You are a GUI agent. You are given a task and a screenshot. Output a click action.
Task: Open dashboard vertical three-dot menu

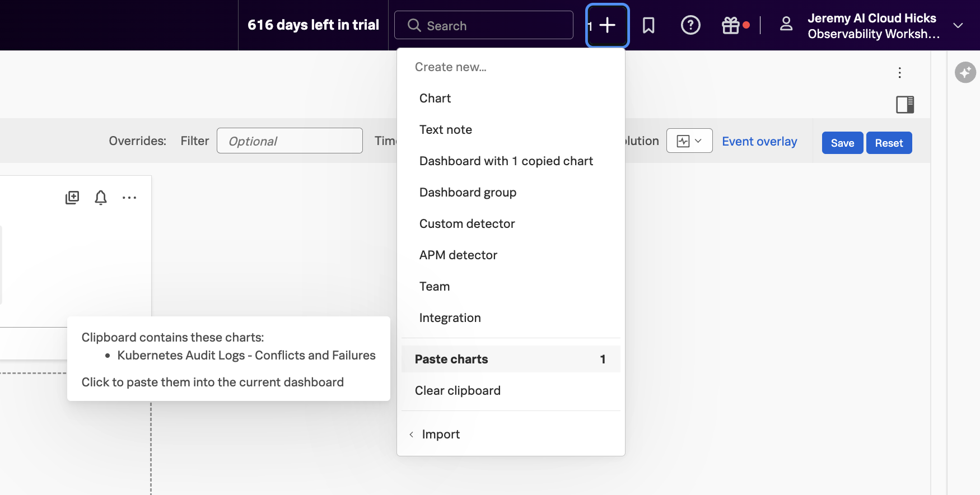(899, 73)
